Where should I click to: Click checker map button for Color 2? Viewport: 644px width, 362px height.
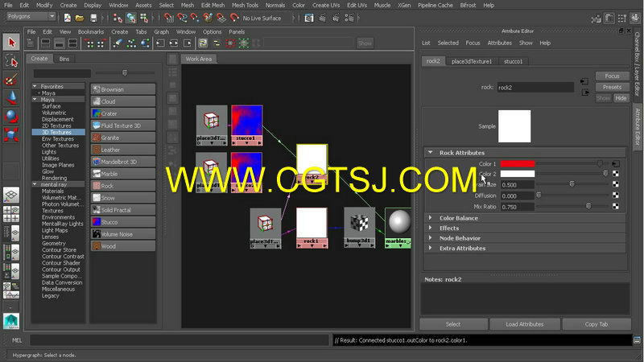pos(616,174)
